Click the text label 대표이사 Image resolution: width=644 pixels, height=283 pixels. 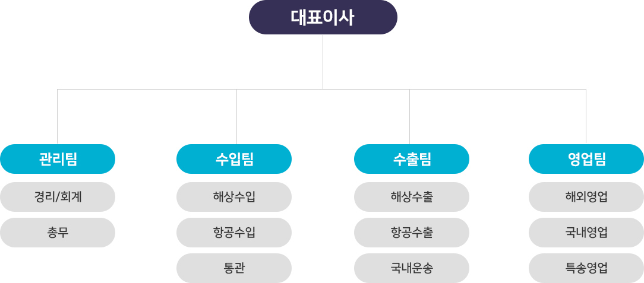click(323, 18)
